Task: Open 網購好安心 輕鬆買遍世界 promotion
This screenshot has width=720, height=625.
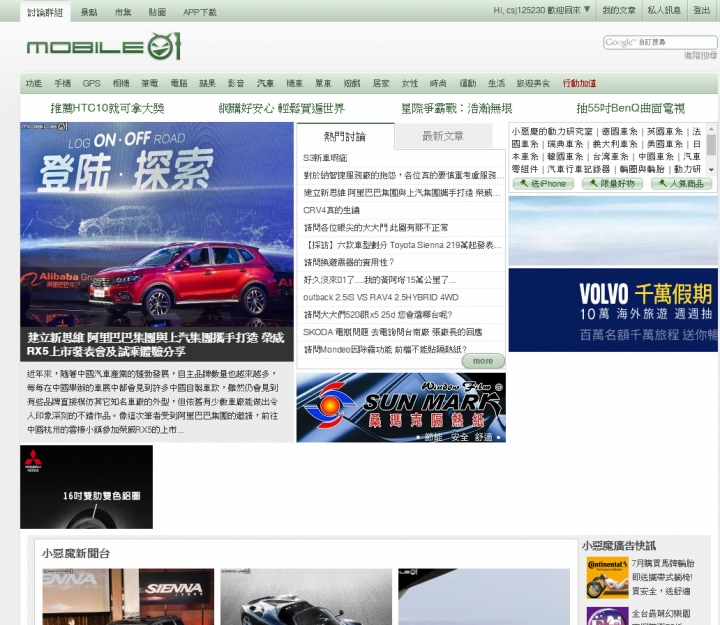Action: coord(281,108)
